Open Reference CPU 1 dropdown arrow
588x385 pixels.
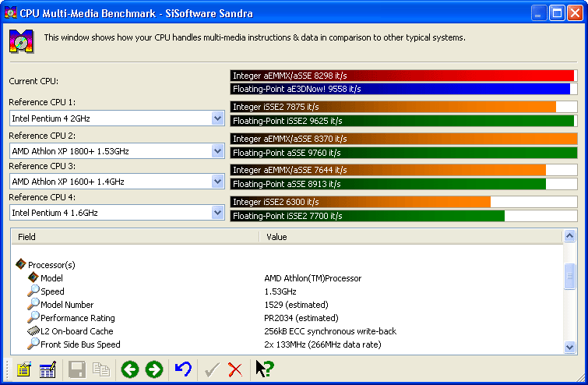coord(217,118)
